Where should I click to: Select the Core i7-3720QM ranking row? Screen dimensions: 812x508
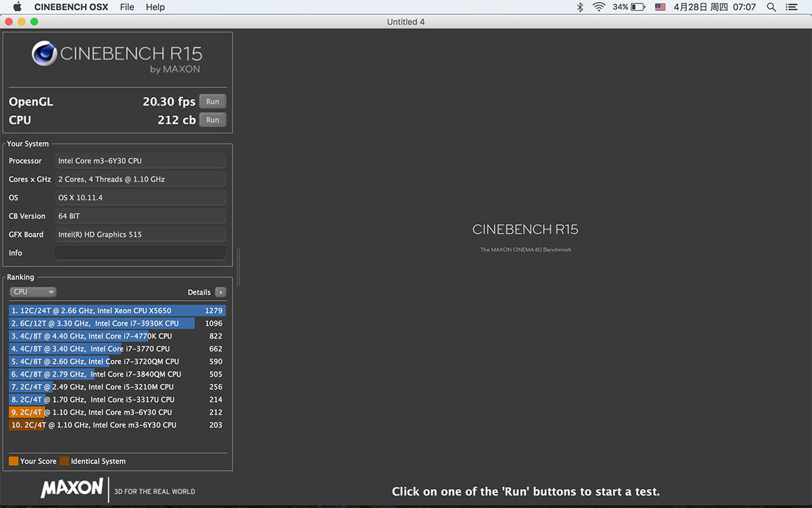click(x=118, y=361)
